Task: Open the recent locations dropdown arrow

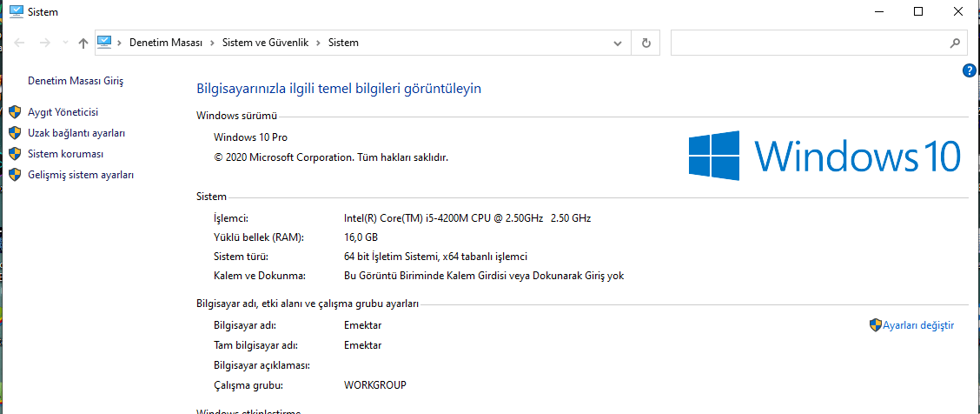Action: (66, 43)
